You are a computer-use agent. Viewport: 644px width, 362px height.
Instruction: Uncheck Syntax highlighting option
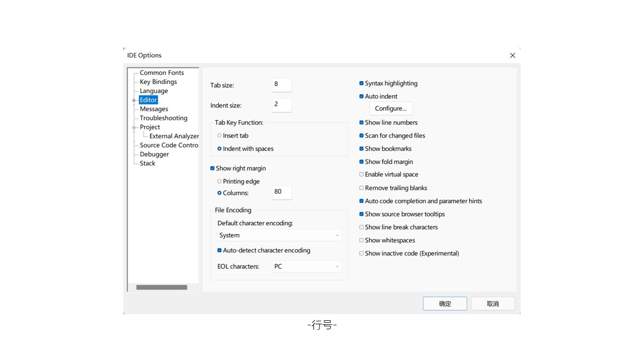tap(361, 83)
